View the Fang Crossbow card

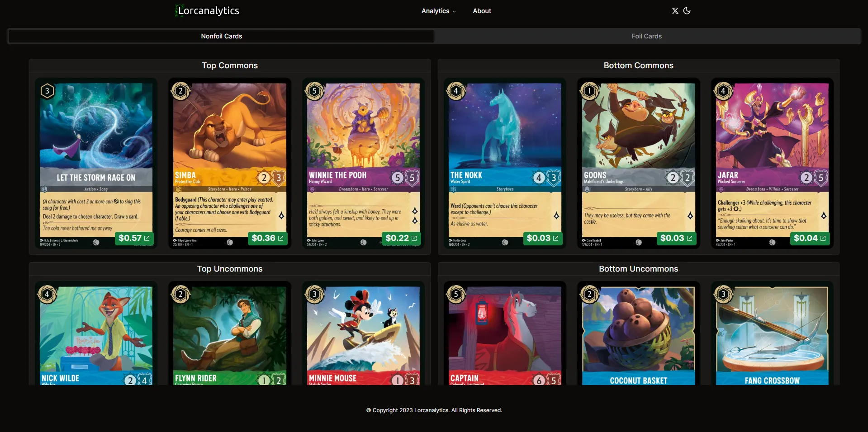pos(772,333)
